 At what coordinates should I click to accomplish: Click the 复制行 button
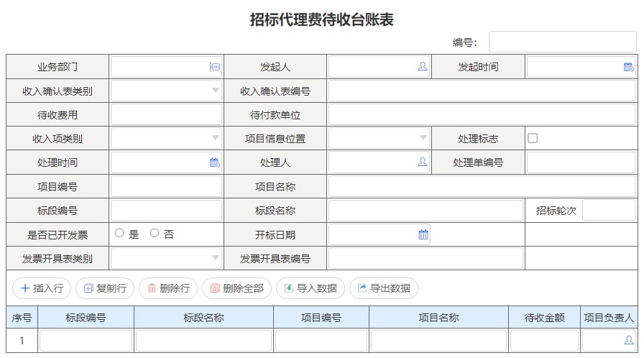pos(105,288)
